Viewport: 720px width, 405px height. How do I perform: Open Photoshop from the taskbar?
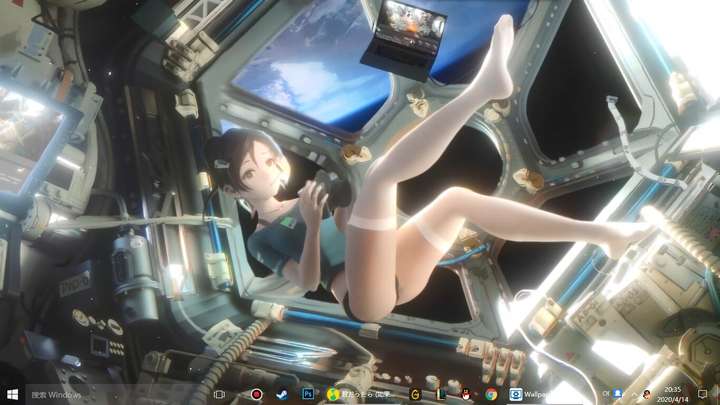point(308,394)
